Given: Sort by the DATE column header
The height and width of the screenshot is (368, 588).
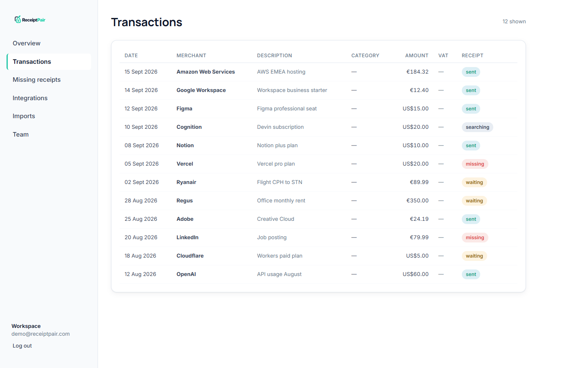Looking at the screenshot, I should pos(131,56).
